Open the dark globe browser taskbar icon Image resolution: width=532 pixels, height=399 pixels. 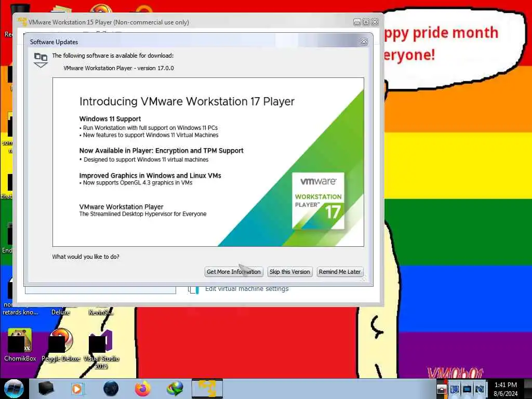coord(111,389)
